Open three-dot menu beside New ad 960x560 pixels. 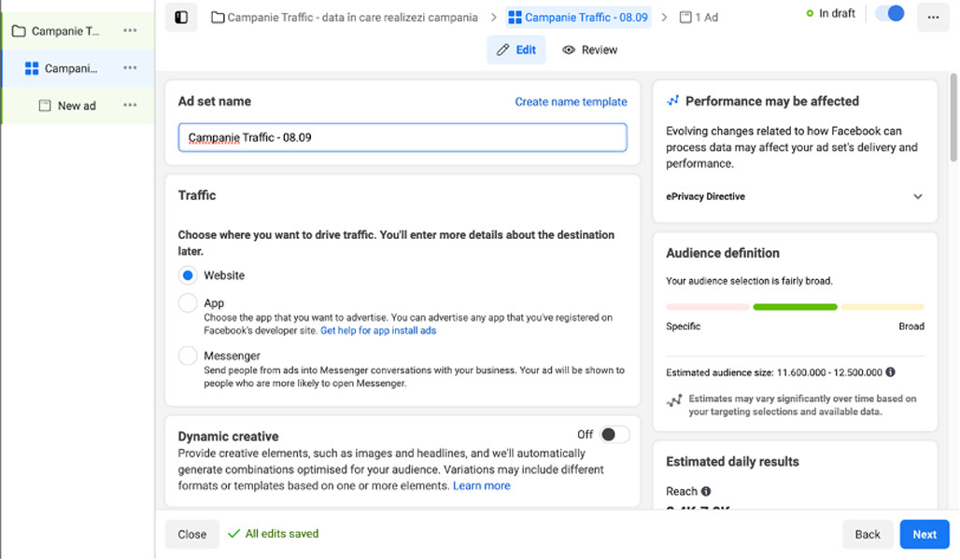pyautogui.click(x=130, y=105)
